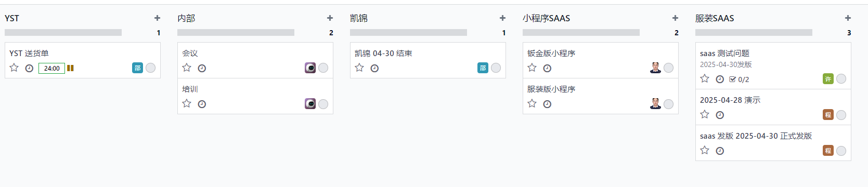Pause the 24:00 timer on YST 送货单
The image size is (868, 187).
tap(70, 68)
